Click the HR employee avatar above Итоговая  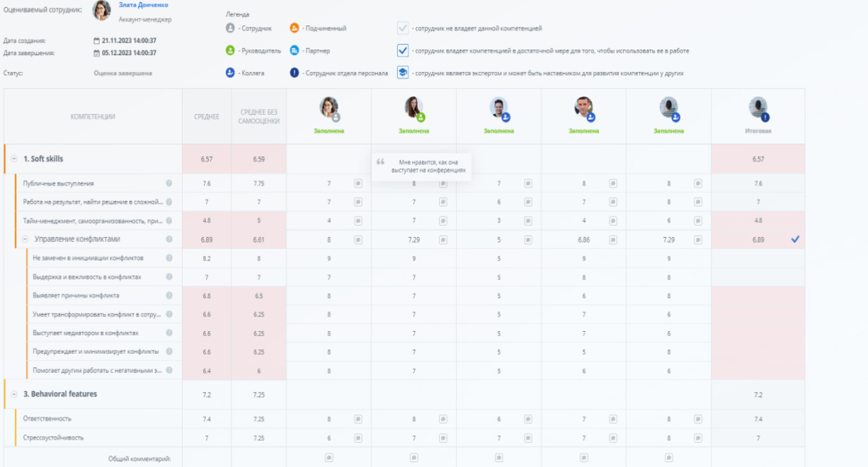pos(758,108)
